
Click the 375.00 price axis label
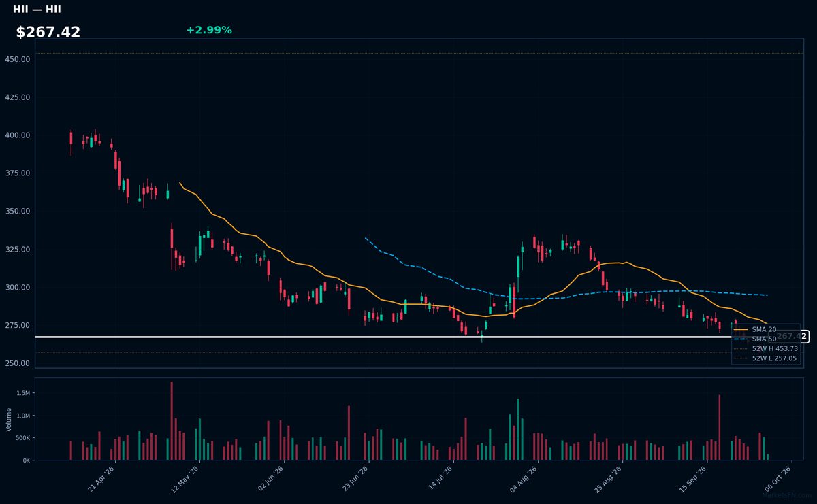point(17,173)
